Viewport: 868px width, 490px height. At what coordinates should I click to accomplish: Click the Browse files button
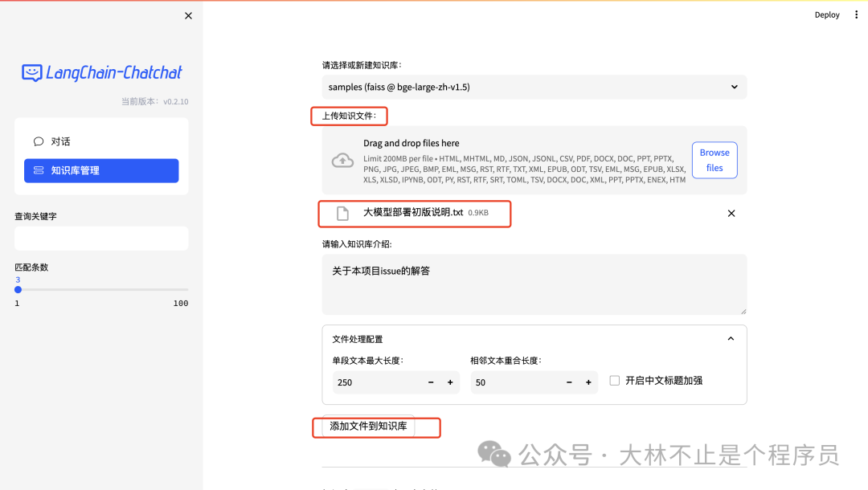714,161
